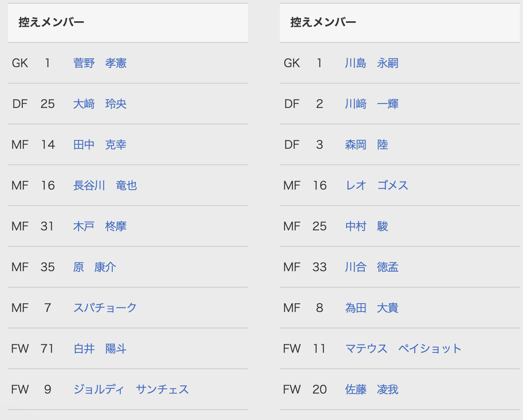The height and width of the screenshot is (420, 523).
Task: Open 川合 徳孟 player link
Action: click(x=371, y=267)
